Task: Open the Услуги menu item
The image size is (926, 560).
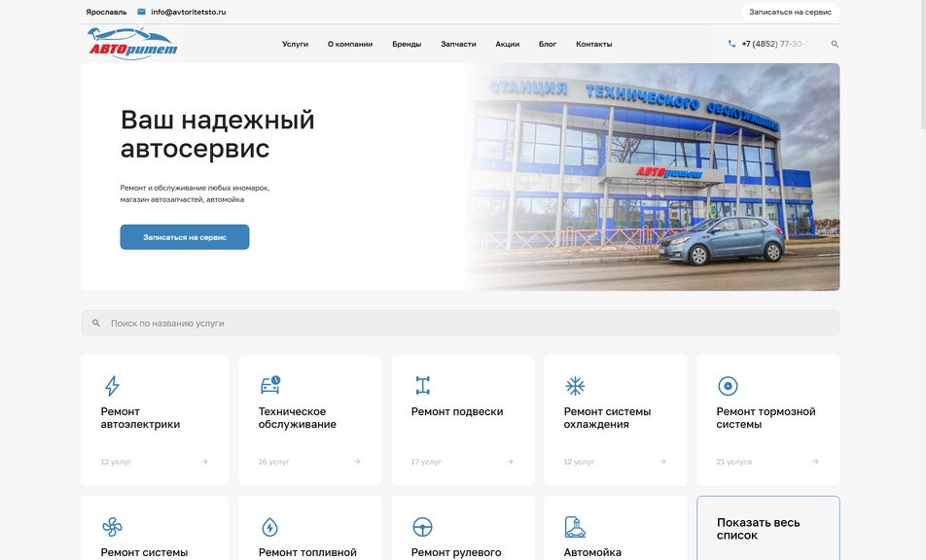Action: click(x=296, y=44)
